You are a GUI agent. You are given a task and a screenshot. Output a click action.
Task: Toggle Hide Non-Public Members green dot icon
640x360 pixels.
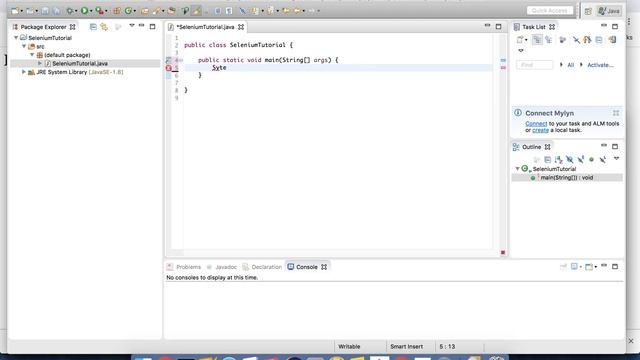click(591, 160)
